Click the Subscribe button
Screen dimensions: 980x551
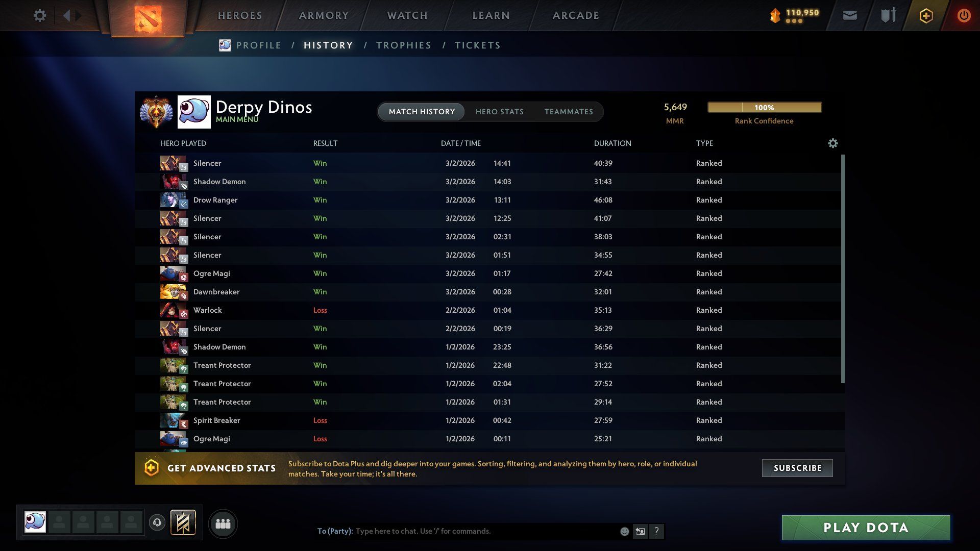point(797,468)
